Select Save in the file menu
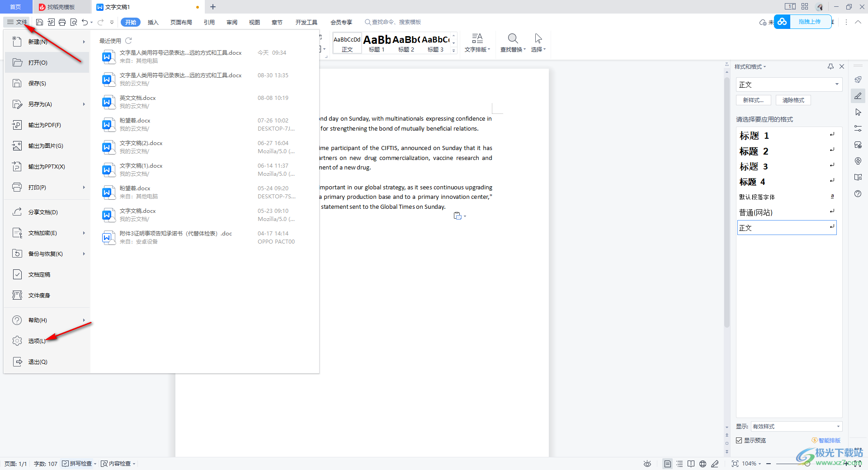 (x=47, y=83)
